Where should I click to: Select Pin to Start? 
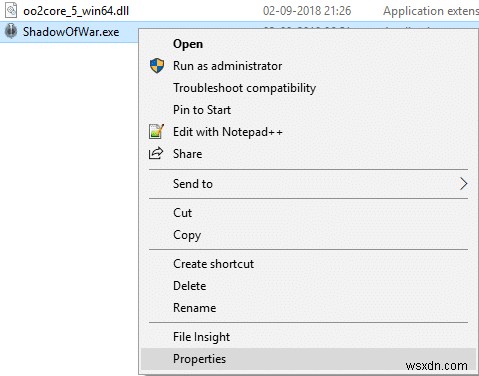coord(308,110)
